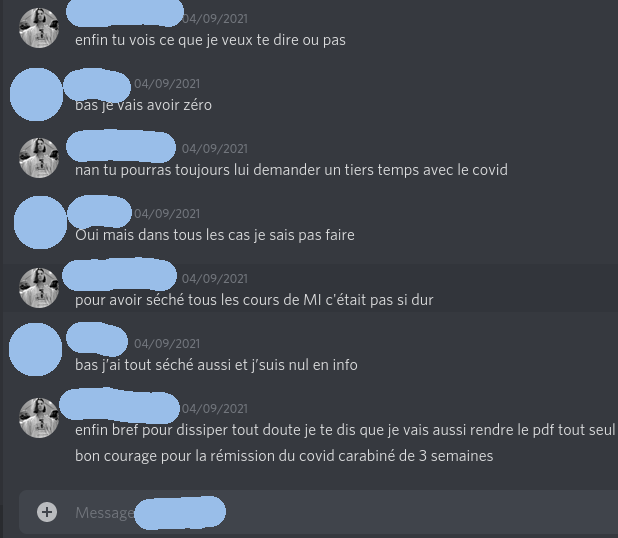Click blurred avatar beside 'Oui mais dans tous les cas'
This screenshot has width=618, height=538.
pos(40,223)
